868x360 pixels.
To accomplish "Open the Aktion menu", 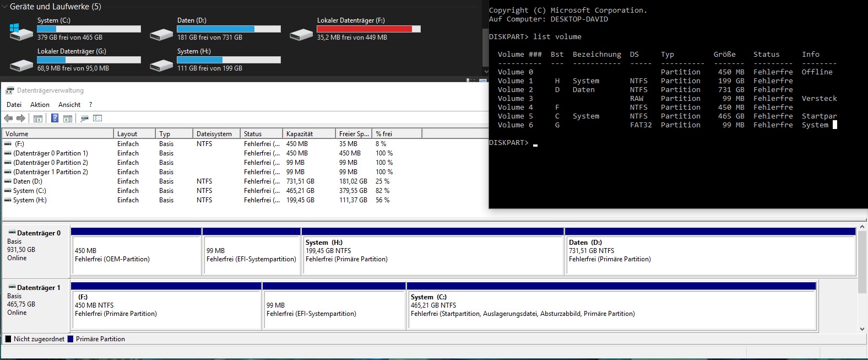I will [x=40, y=105].
